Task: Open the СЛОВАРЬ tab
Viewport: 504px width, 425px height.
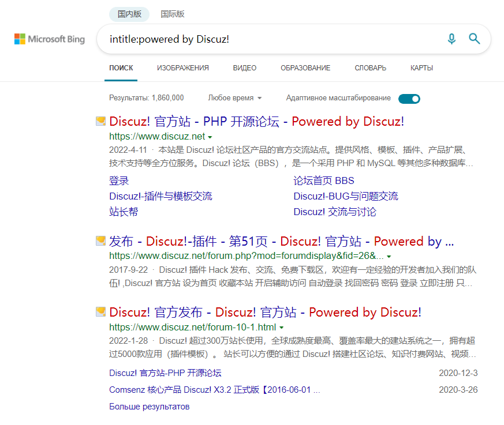Action: pos(370,68)
